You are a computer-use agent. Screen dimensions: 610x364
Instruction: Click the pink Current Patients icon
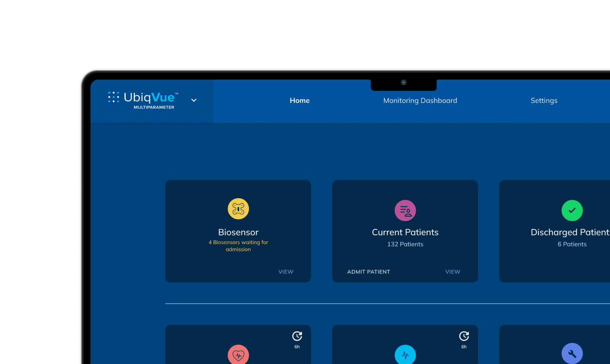[405, 210]
